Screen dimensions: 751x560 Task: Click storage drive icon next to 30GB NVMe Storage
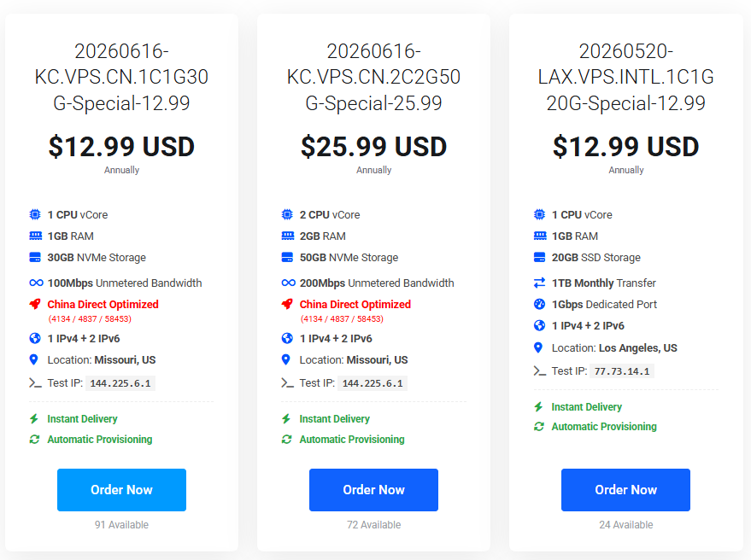tap(35, 257)
